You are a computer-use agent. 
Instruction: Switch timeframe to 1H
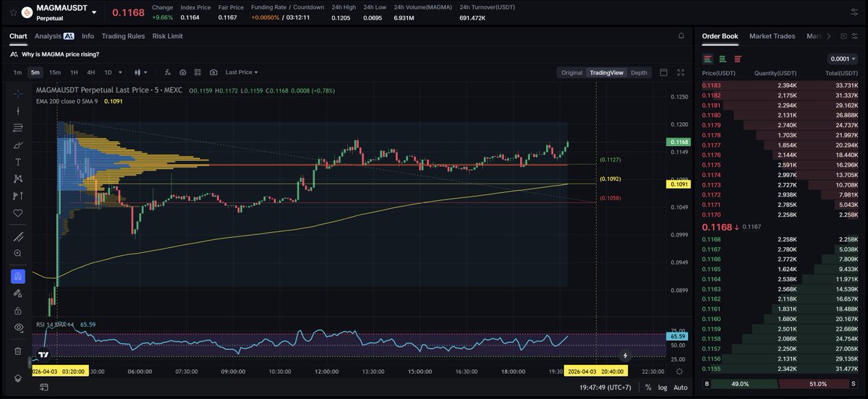[74, 72]
